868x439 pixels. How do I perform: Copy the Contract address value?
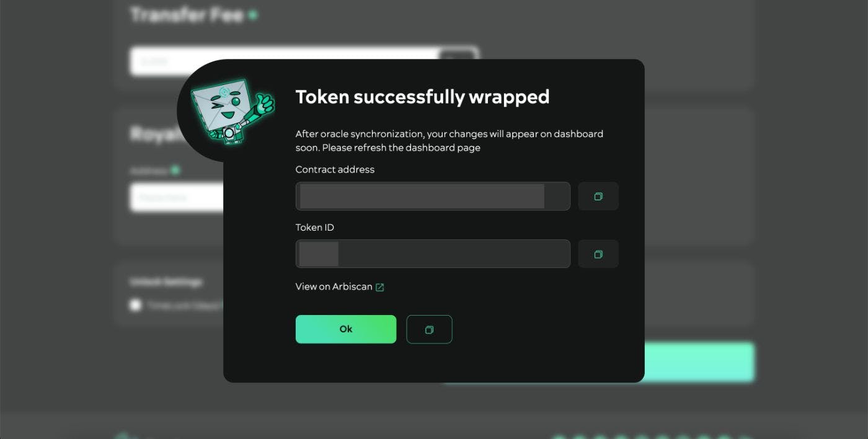[x=598, y=197]
